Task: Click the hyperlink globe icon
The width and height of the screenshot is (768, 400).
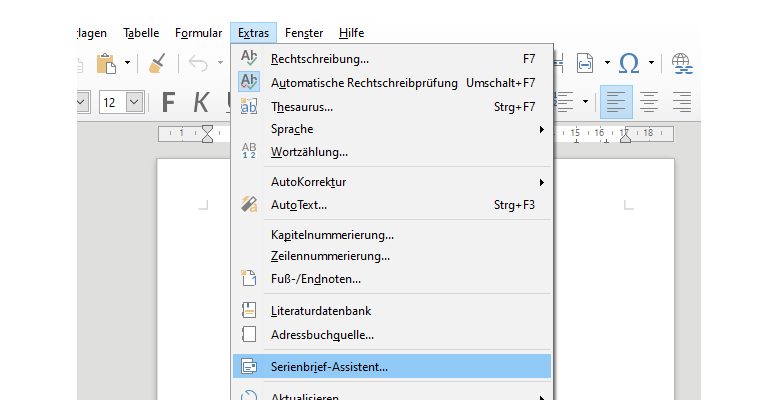Action: tap(683, 64)
